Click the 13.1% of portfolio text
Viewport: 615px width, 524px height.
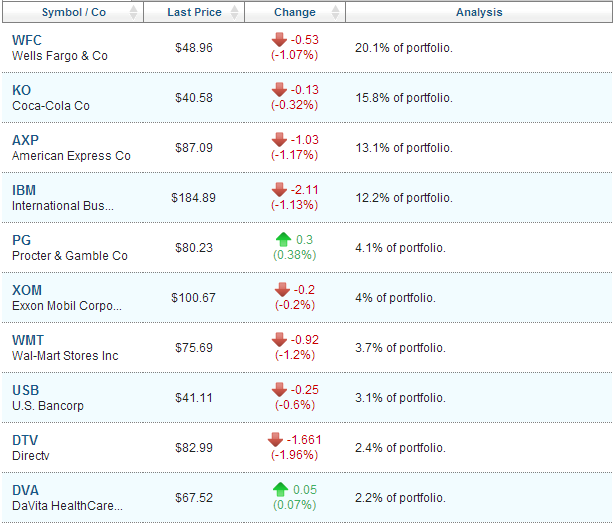pyautogui.click(x=404, y=148)
